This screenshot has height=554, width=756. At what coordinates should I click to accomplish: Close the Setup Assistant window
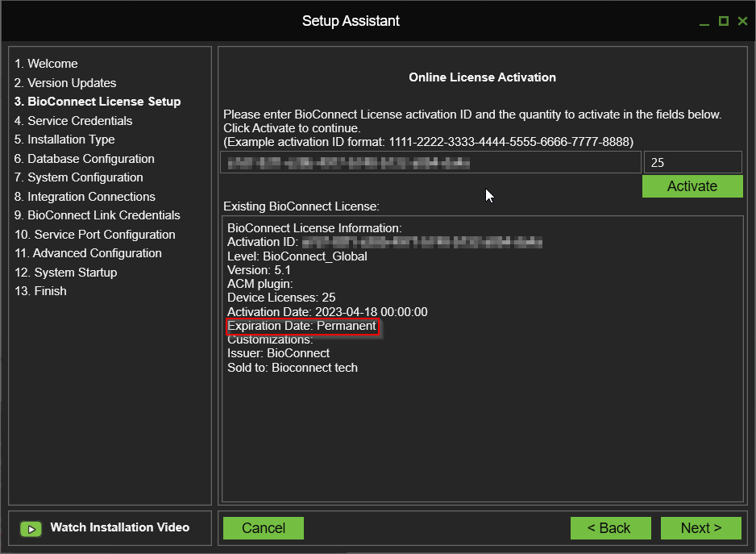click(742, 21)
